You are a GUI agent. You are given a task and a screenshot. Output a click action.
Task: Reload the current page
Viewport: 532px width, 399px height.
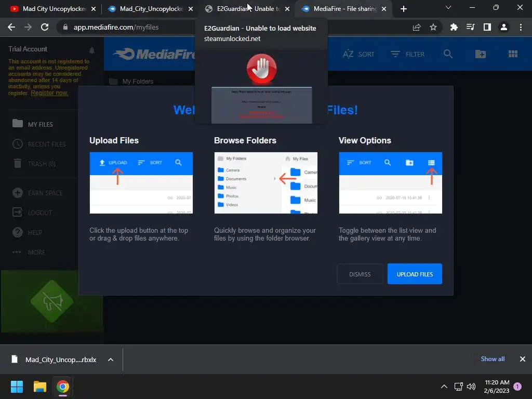coord(45,27)
